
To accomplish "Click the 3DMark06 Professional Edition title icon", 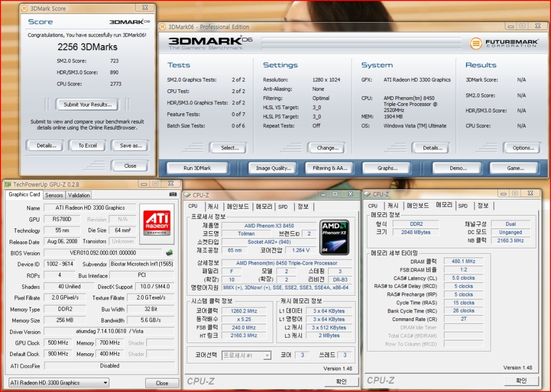I will (x=163, y=27).
